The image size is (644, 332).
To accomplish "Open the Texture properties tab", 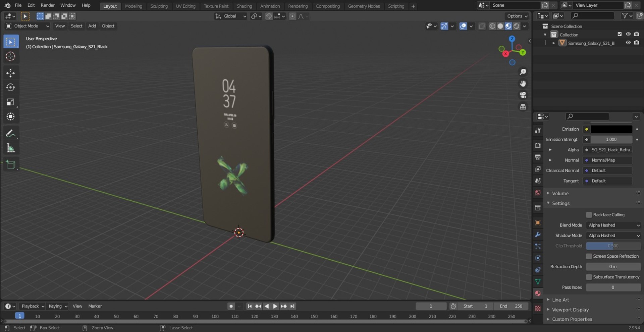I will point(538,309).
